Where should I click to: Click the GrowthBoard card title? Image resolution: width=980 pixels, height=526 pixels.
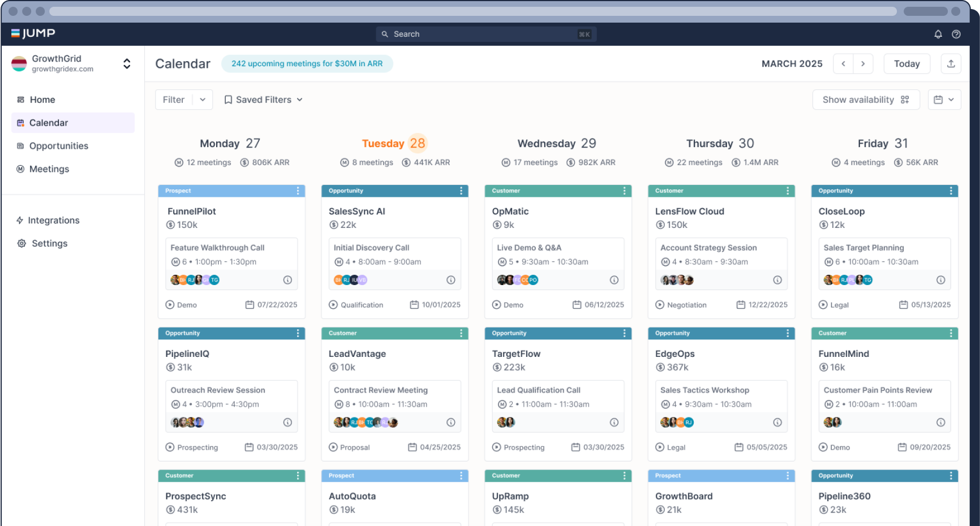(x=684, y=497)
